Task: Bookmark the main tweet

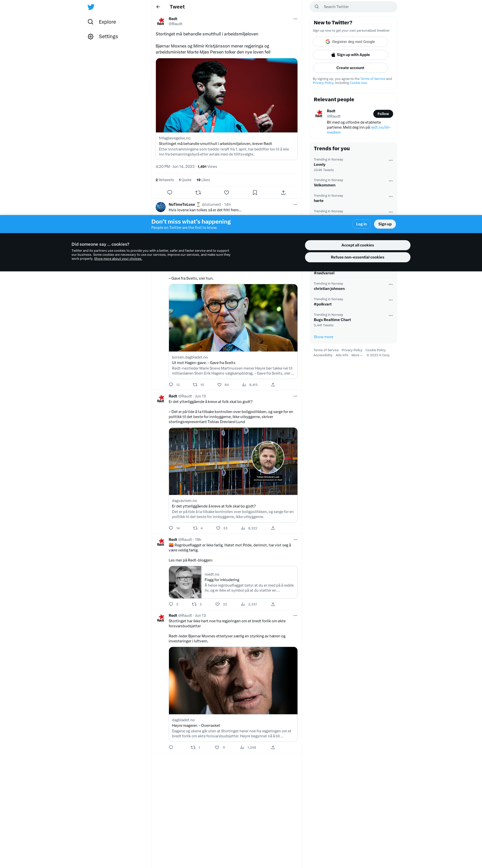Action: [x=255, y=192]
